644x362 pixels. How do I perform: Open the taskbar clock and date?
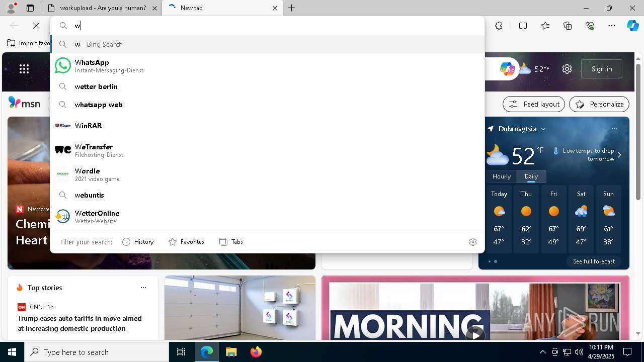(x=601, y=352)
